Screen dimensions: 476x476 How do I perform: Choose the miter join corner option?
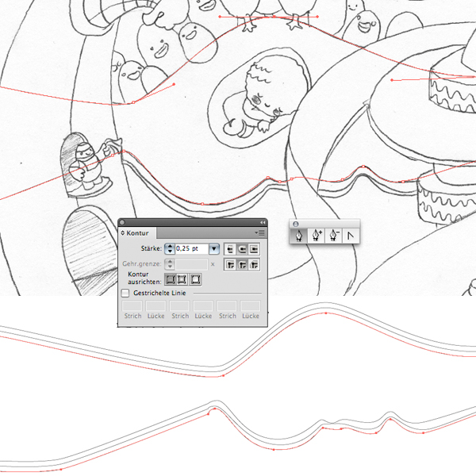click(230, 265)
